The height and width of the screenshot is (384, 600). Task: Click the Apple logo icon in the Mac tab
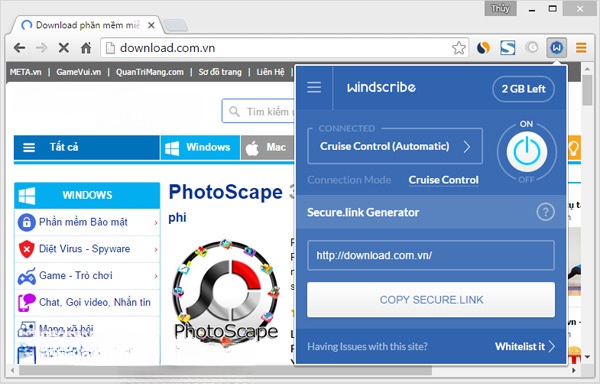[x=252, y=148]
